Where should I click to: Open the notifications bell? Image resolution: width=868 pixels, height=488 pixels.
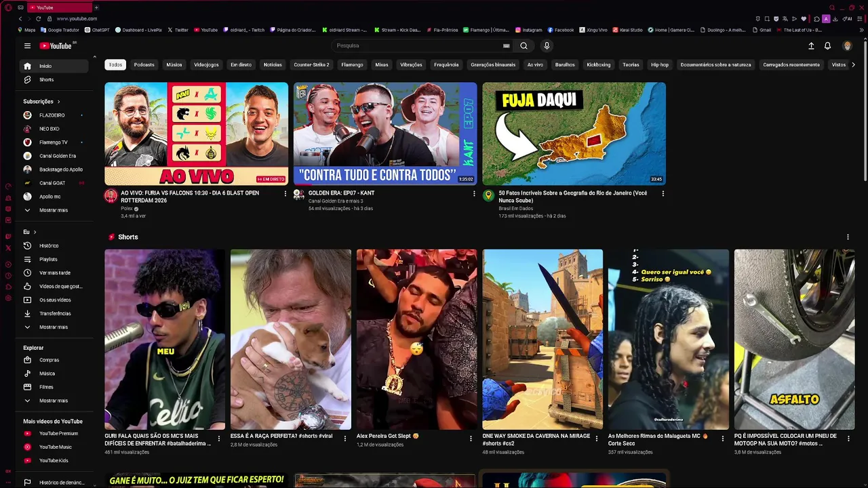pyautogui.click(x=827, y=45)
